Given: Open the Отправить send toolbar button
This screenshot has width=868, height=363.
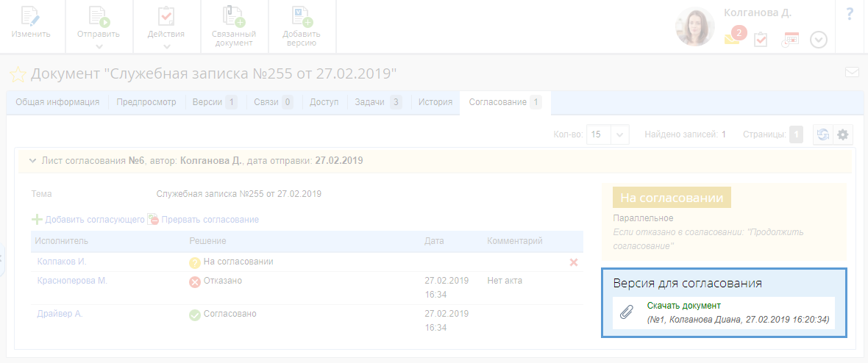Looking at the screenshot, I should tap(99, 26).
